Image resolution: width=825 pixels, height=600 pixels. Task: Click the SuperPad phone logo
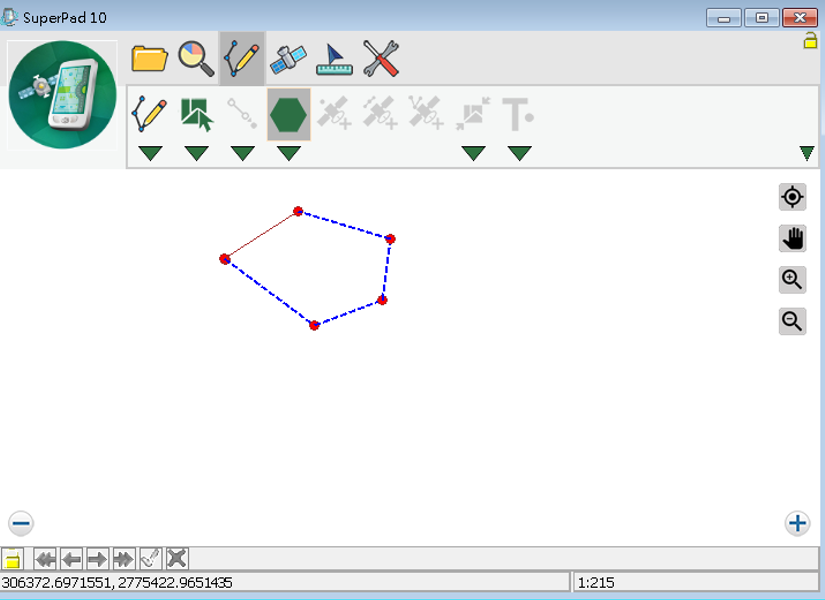[x=62, y=95]
